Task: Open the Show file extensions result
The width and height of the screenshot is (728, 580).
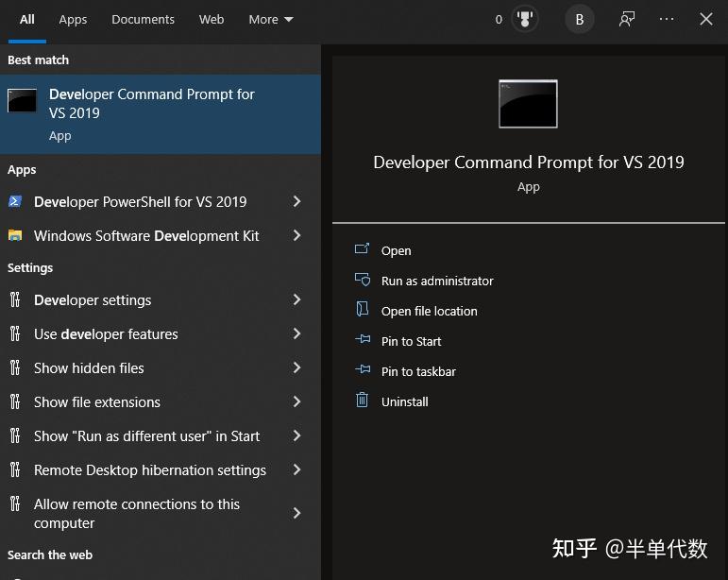Action: (161, 401)
